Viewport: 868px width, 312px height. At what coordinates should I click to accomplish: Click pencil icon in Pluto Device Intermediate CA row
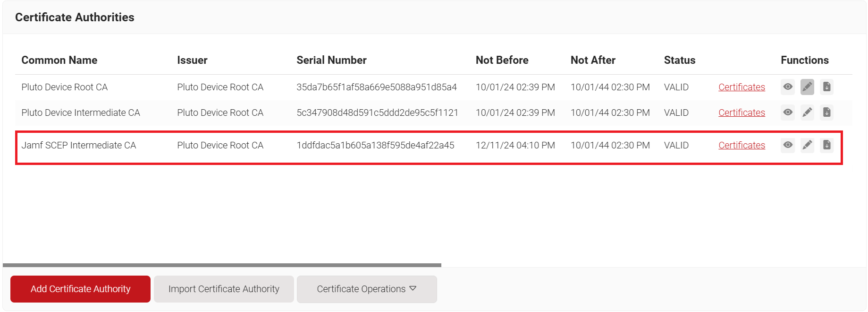click(x=807, y=113)
